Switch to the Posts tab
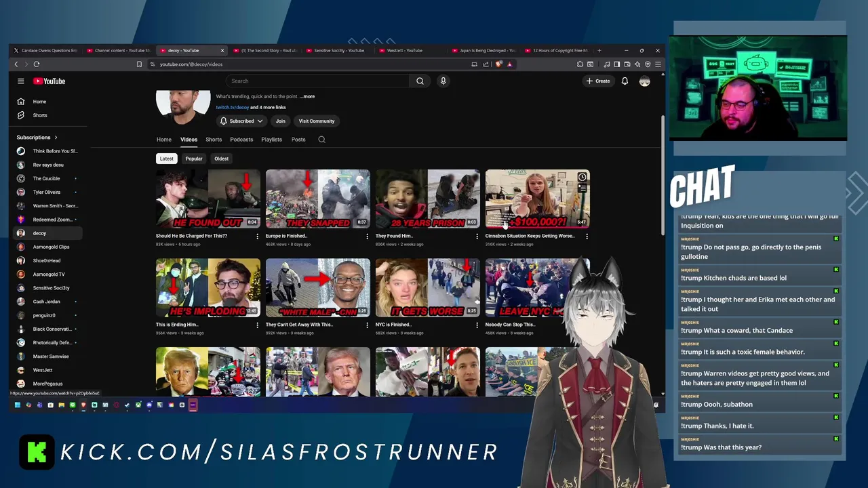The height and width of the screenshot is (488, 868). (298, 140)
